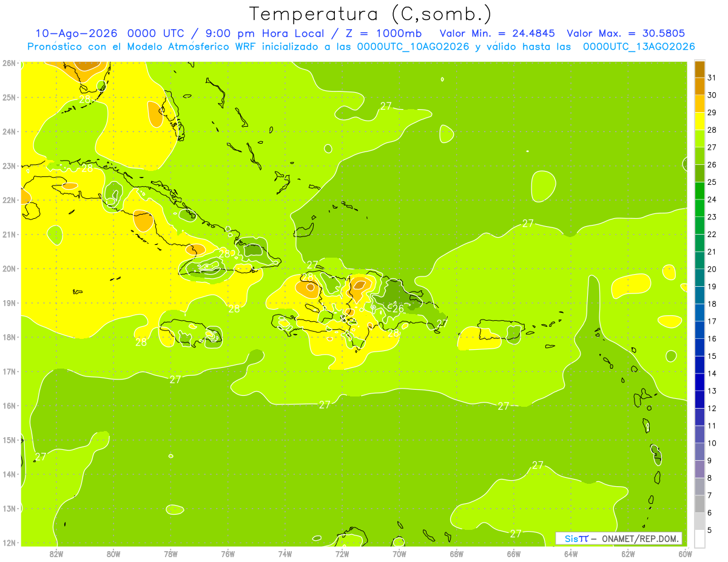Pick the purple legend swatch between 9 and 10
Screen dimensions: 728x562
699,452
